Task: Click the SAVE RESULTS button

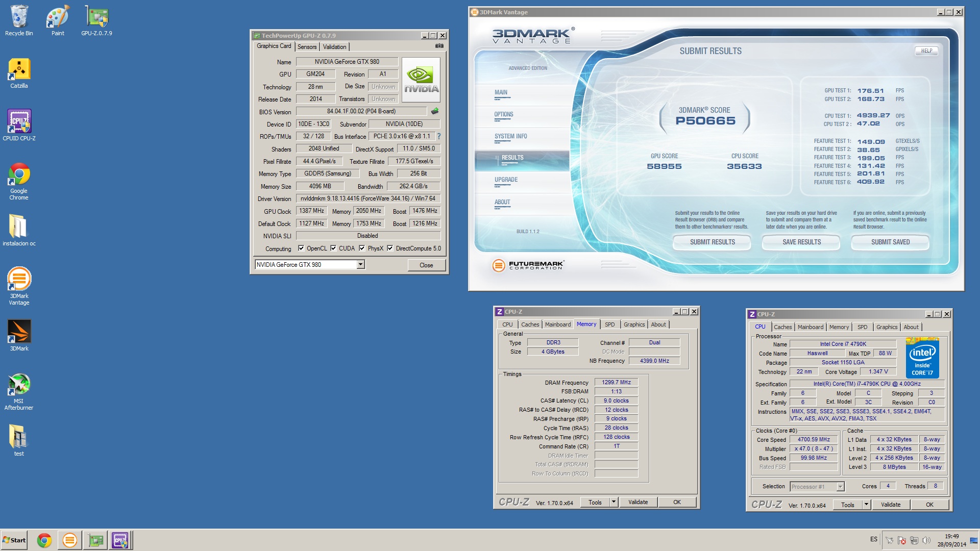Action: [x=802, y=242]
